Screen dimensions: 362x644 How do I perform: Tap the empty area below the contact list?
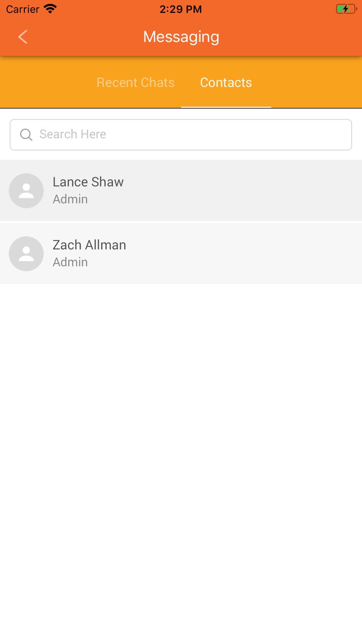point(181,464)
